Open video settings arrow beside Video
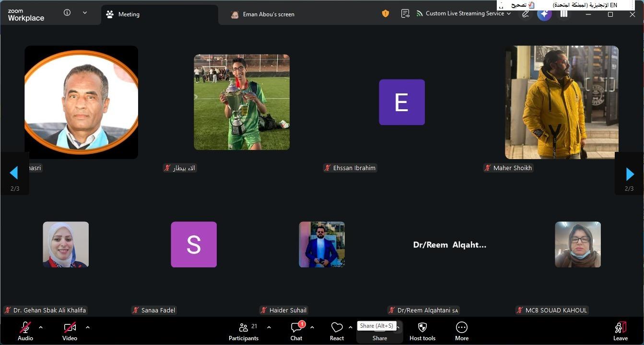The height and width of the screenshot is (345, 644). tap(88, 327)
